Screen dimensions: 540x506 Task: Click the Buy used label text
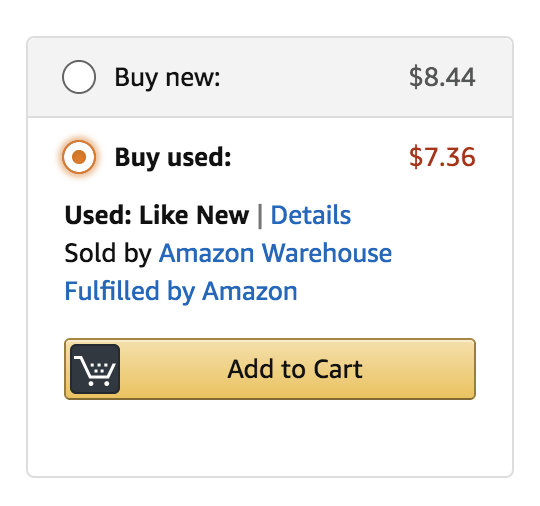(173, 157)
